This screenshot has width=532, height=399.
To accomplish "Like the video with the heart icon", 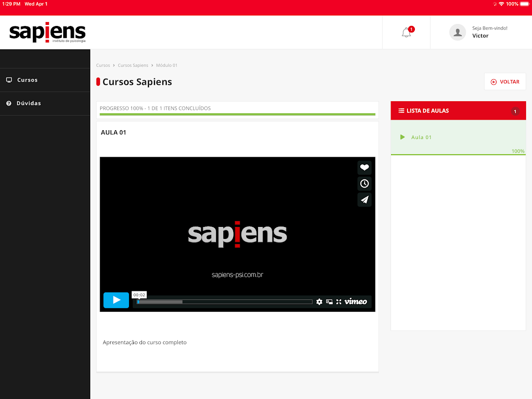I will (x=365, y=168).
